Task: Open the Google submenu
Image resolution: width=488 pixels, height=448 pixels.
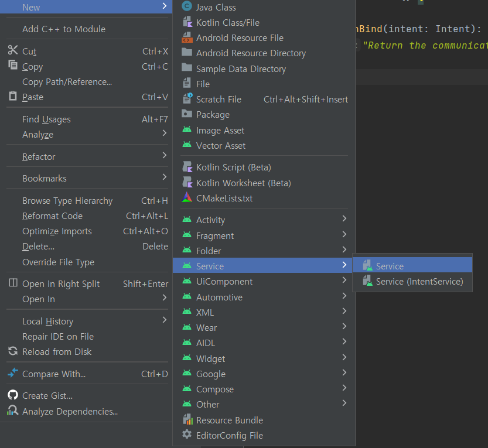Action: tap(264, 374)
